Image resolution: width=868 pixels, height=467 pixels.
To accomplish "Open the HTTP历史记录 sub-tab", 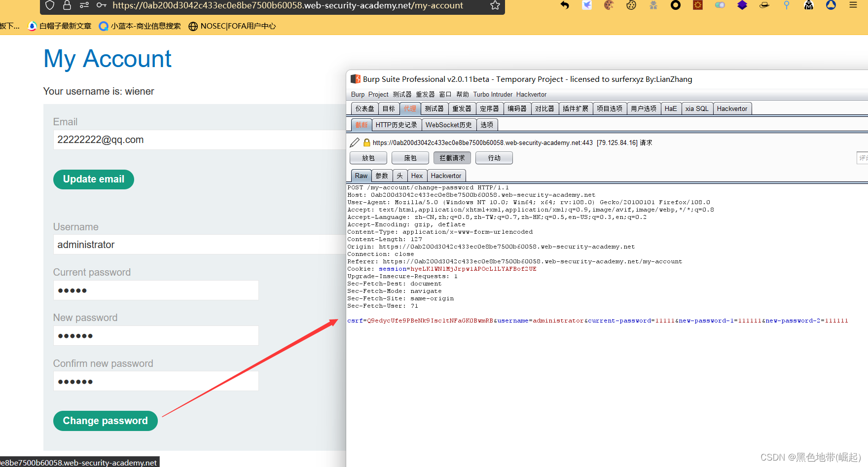I will pos(397,125).
